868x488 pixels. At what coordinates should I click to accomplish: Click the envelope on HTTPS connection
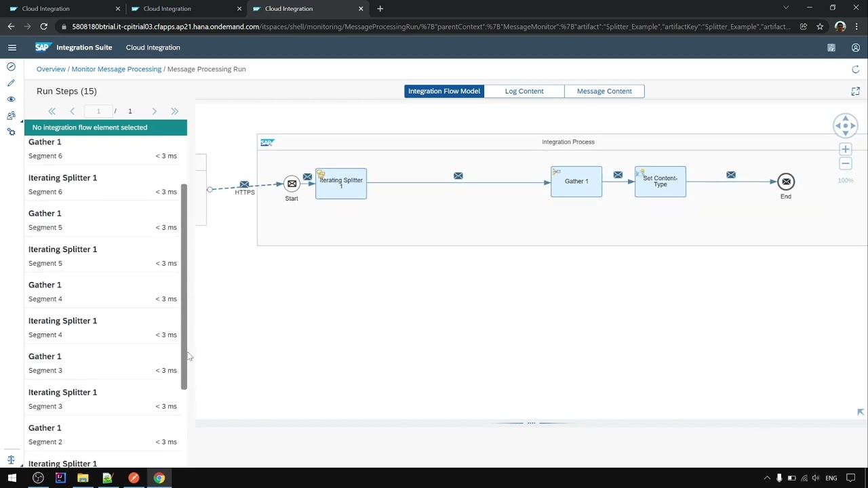tap(244, 184)
